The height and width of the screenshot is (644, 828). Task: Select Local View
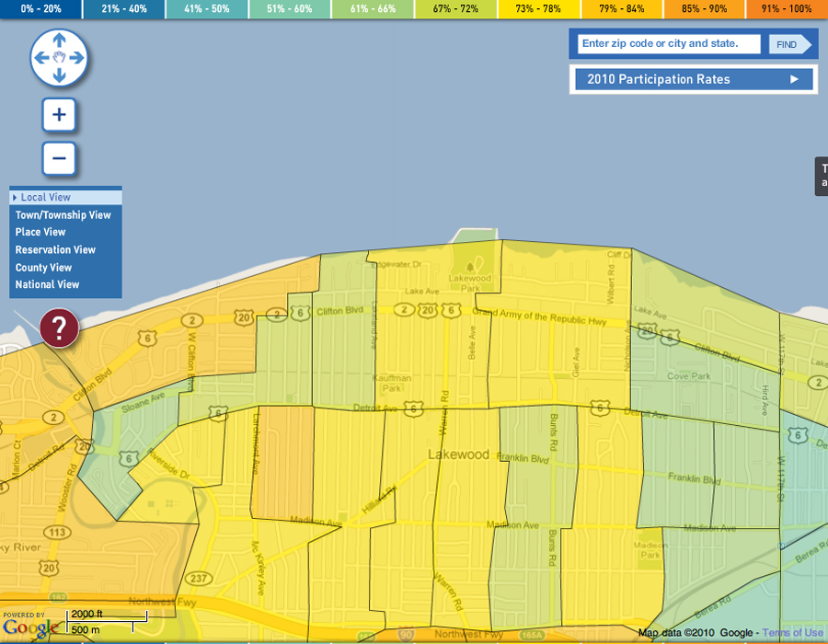[65, 197]
